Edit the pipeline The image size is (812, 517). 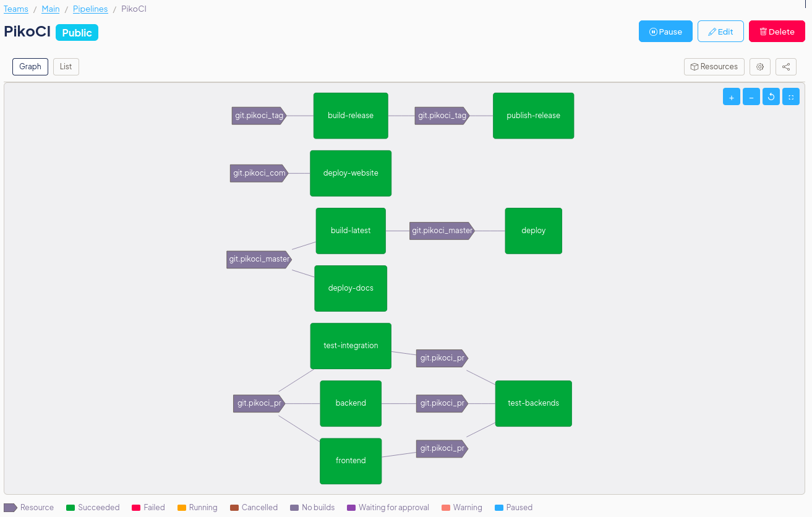click(720, 32)
